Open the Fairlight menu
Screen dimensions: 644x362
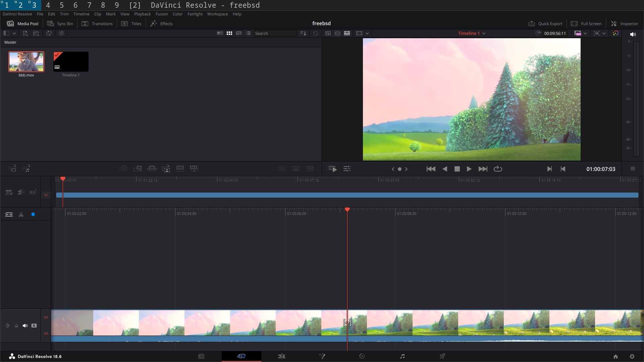click(x=195, y=14)
